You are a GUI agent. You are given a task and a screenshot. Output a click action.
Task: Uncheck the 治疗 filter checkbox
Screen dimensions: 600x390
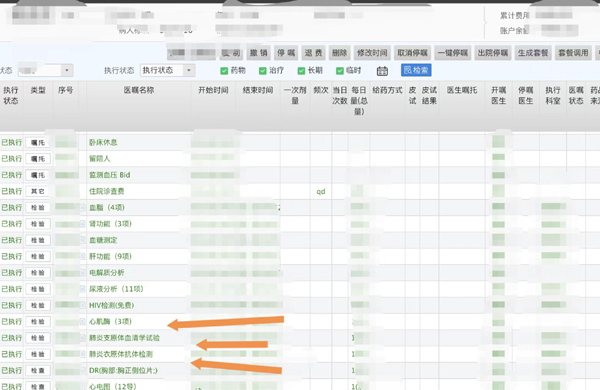[262, 70]
